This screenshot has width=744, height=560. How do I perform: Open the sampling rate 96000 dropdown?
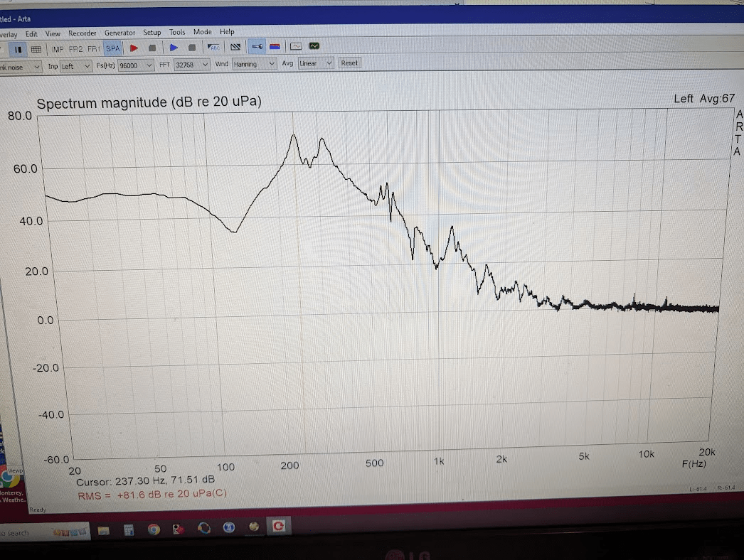[136, 65]
